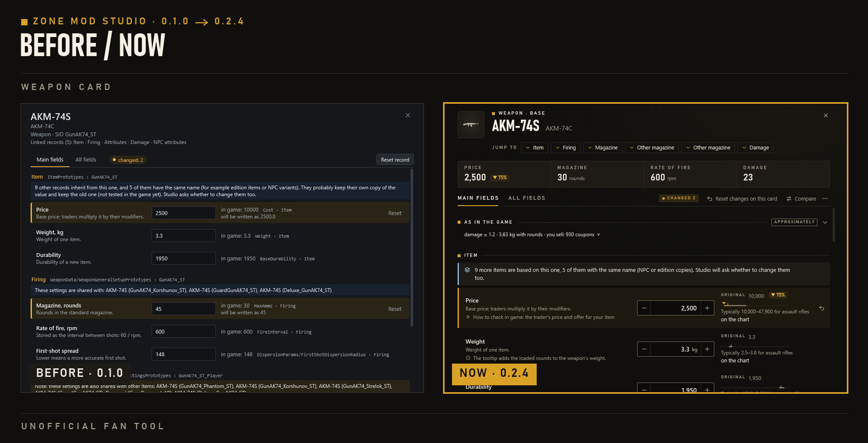Click the Before card vertical scrollbar

pyautogui.click(x=412, y=247)
